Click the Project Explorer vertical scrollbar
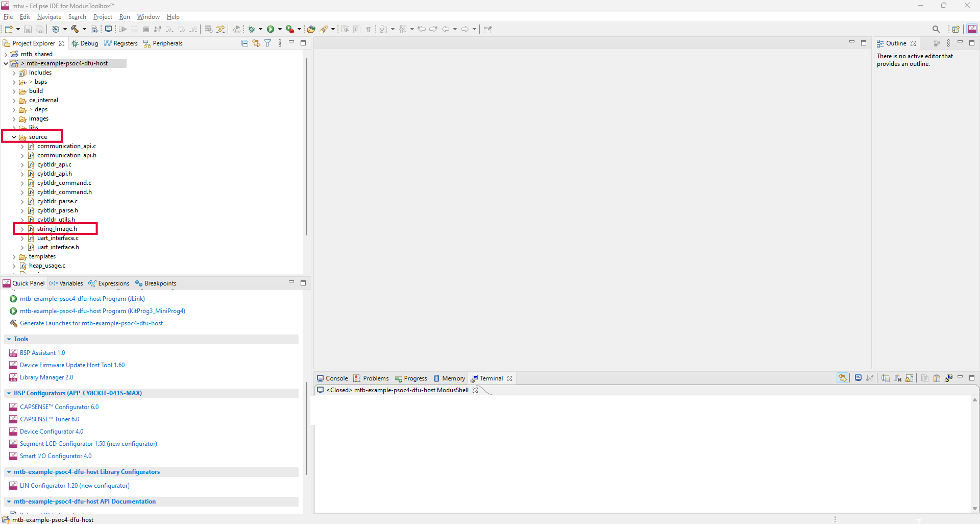The height and width of the screenshot is (524, 980). [x=307, y=147]
